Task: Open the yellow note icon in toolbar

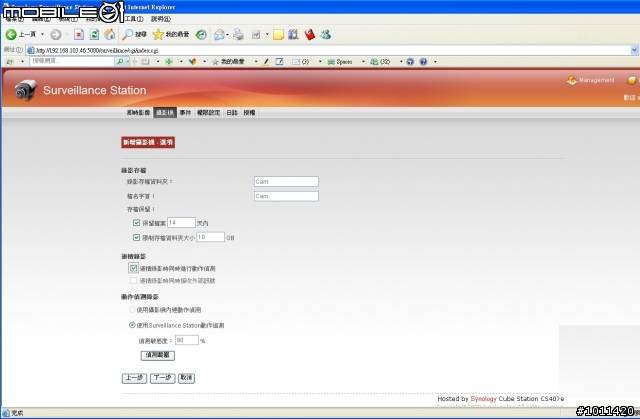Action: click(x=278, y=35)
